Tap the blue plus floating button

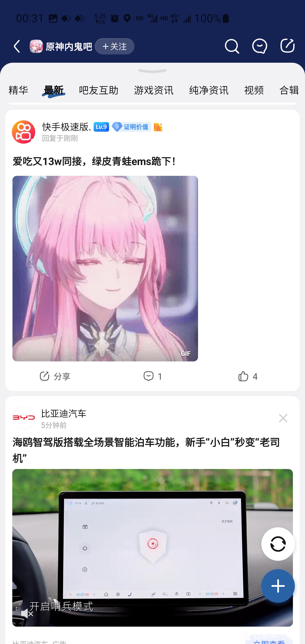pos(278,586)
